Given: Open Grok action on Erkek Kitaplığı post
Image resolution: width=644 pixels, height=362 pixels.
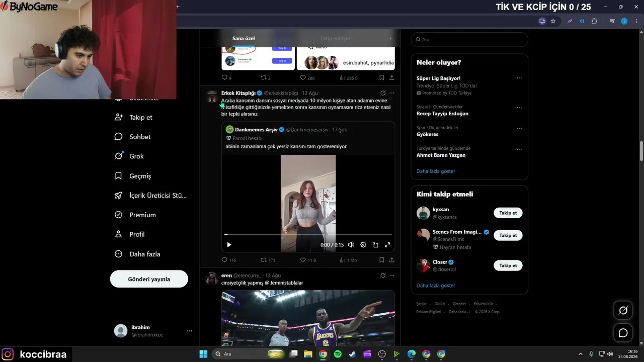Looking at the screenshot, I should click(383, 93).
